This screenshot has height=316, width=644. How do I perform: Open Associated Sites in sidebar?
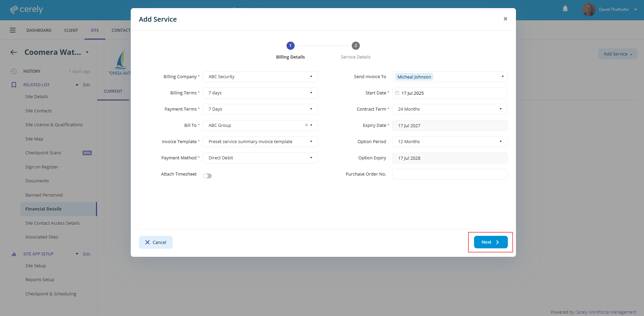pyautogui.click(x=42, y=237)
